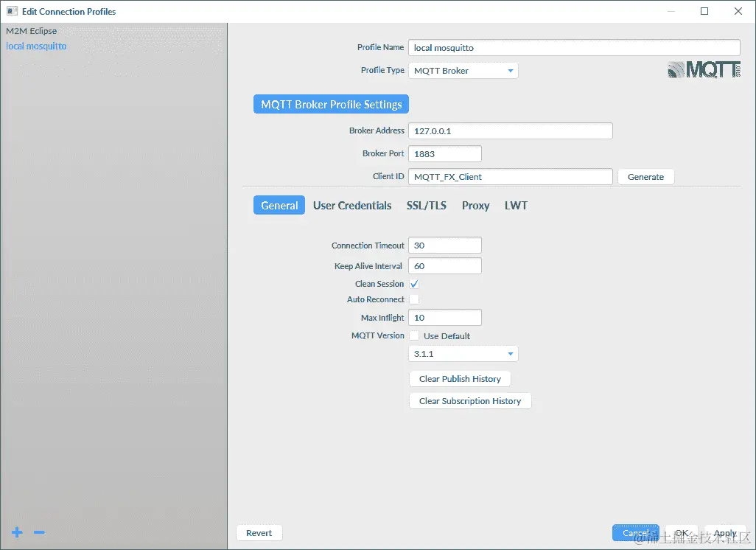This screenshot has width=756, height=550.
Task: Open the Profile Type dropdown
Action: [463, 71]
